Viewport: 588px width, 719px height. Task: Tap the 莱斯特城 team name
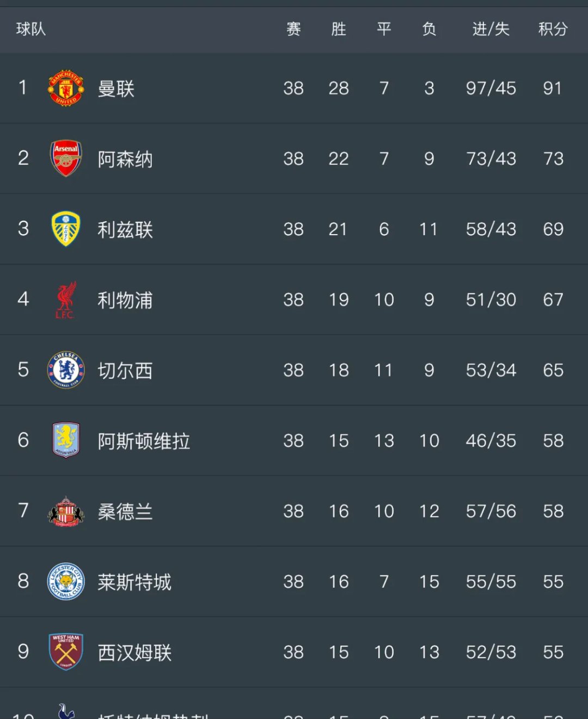pos(134,582)
